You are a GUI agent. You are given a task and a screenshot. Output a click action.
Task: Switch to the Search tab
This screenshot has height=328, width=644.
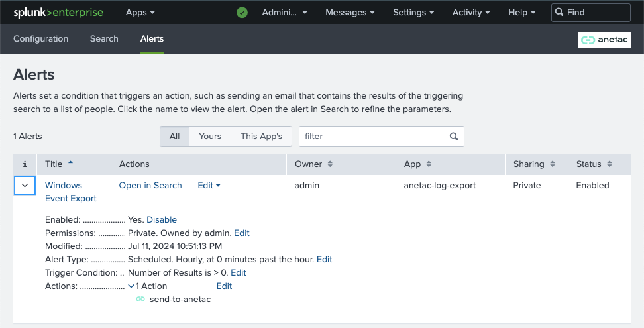(104, 38)
